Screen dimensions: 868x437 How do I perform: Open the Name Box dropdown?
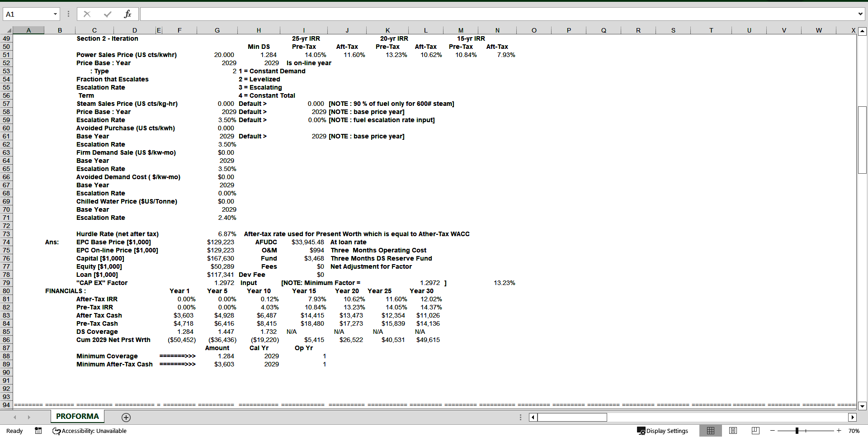point(55,14)
